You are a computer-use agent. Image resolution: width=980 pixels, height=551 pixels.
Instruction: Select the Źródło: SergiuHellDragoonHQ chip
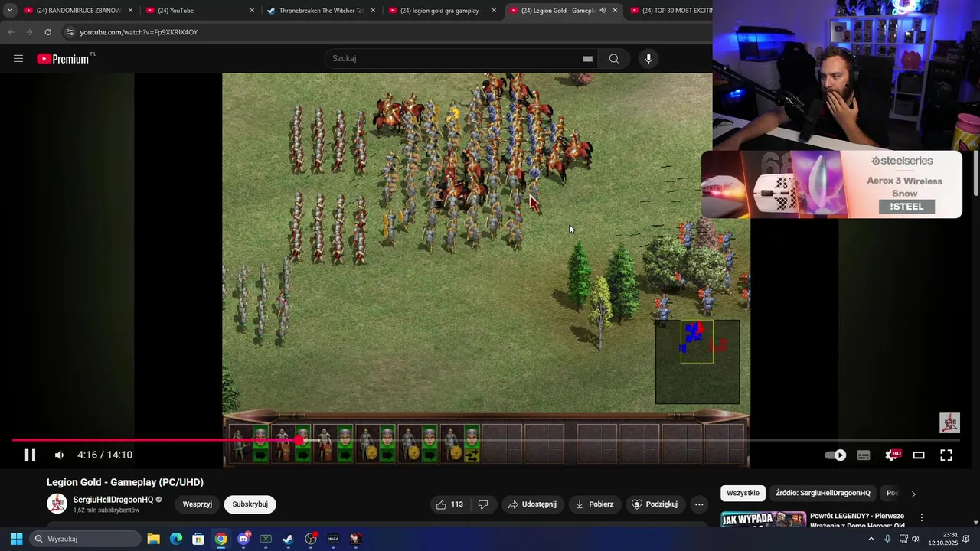point(823,493)
